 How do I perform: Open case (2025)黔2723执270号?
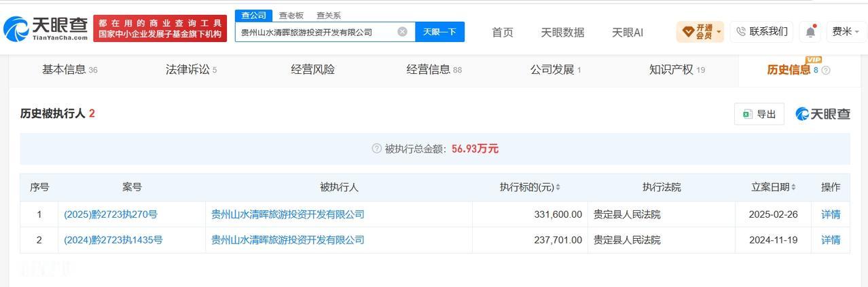pyautogui.click(x=111, y=214)
